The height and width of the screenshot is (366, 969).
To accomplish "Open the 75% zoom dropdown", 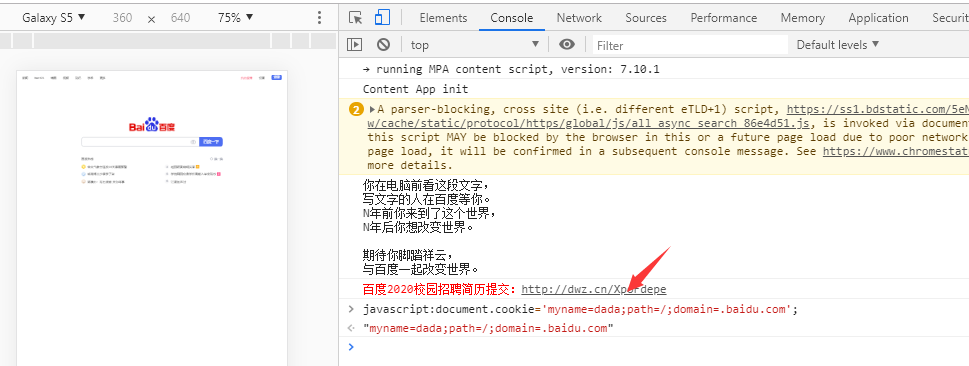I will point(235,18).
